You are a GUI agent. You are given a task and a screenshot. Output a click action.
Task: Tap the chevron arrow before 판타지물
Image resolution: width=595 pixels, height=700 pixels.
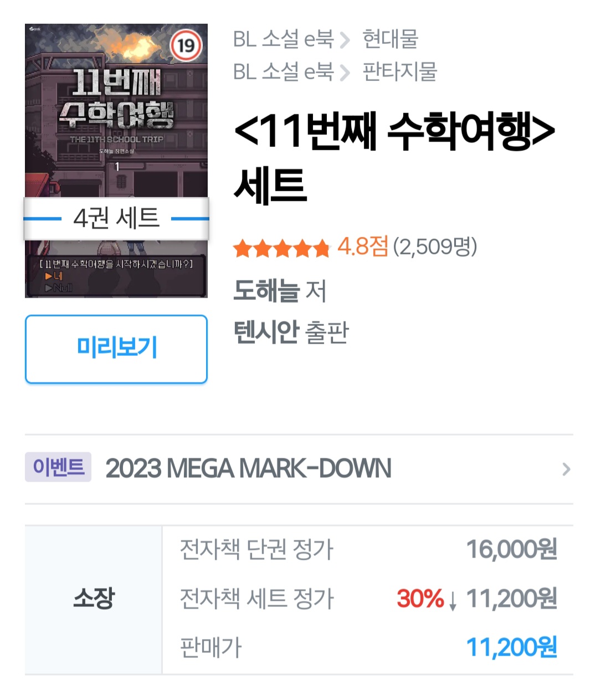point(345,73)
